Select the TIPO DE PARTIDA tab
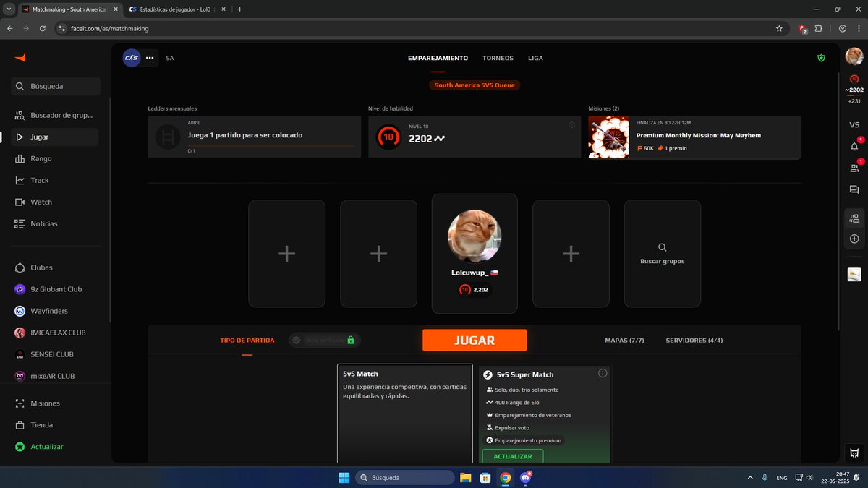Image resolution: width=868 pixels, height=488 pixels. coord(247,340)
